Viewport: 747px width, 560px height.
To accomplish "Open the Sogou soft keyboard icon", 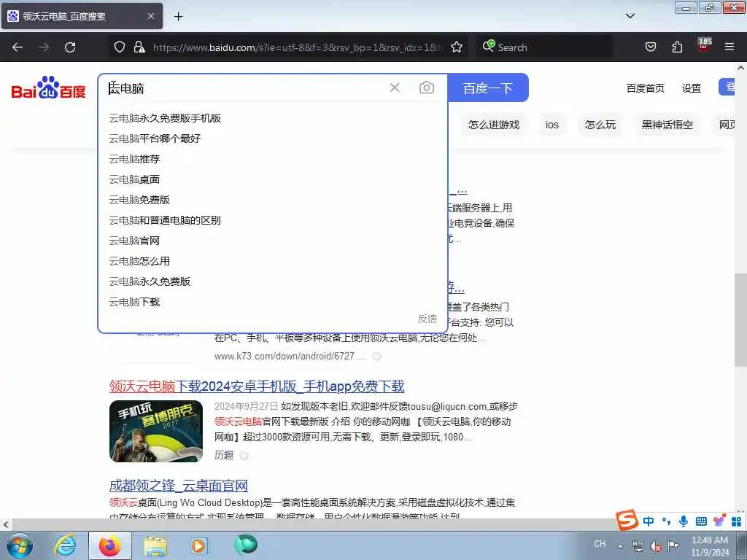I will 701,521.
